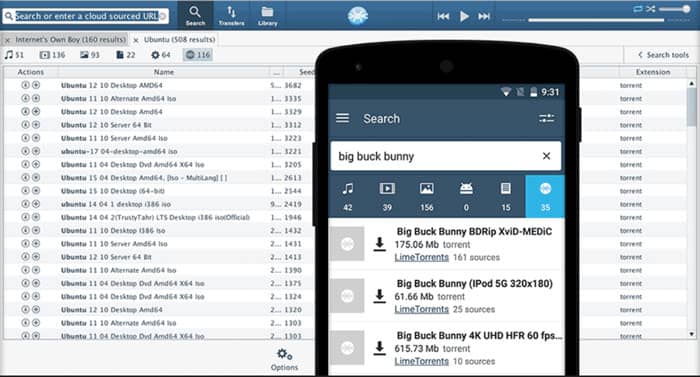Download Big Buck Bunny BDRip XviD-MEDiC
This screenshot has height=377, width=700.
point(379,244)
